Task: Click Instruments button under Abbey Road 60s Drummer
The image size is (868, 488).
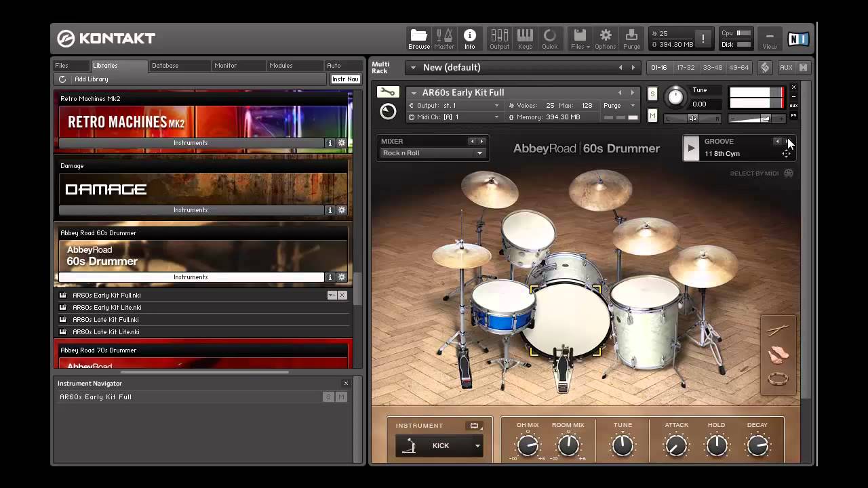Action: (191, 277)
